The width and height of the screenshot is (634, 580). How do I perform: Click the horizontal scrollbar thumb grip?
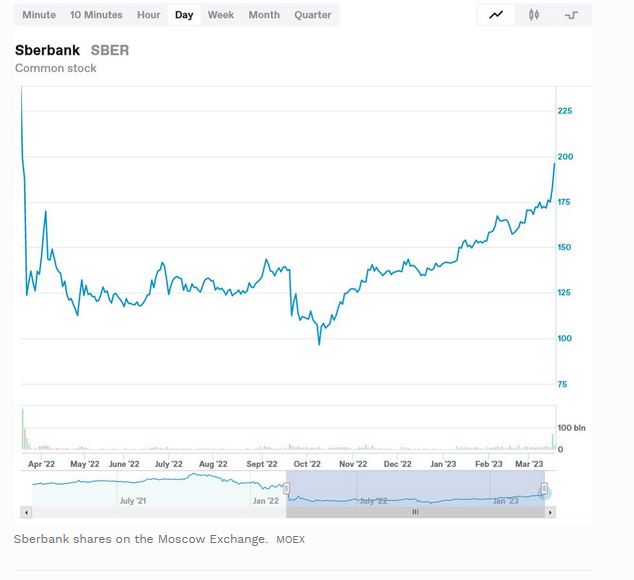[x=415, y=512]
